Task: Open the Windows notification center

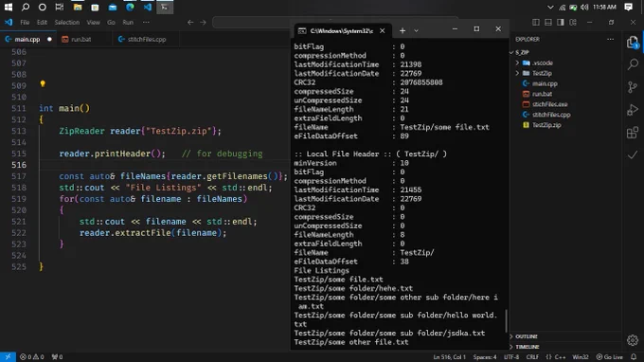Action: pyautogui.click(x=629, y=7)
